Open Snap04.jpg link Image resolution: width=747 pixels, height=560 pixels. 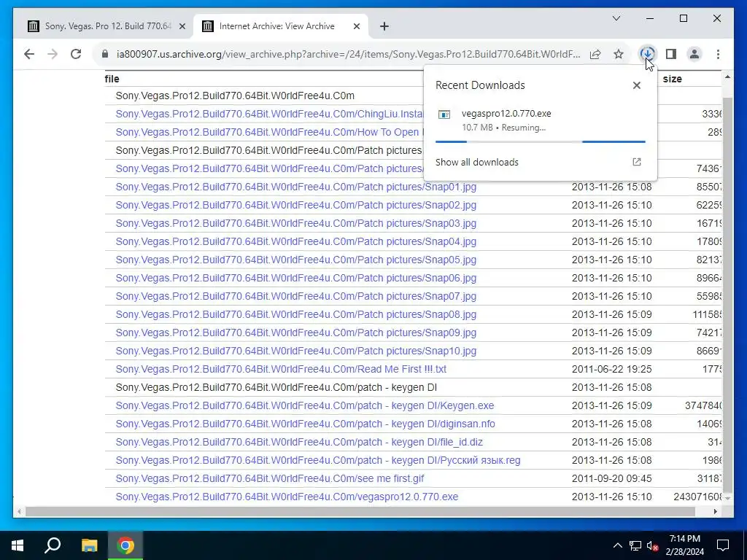(x=296, y=241)
